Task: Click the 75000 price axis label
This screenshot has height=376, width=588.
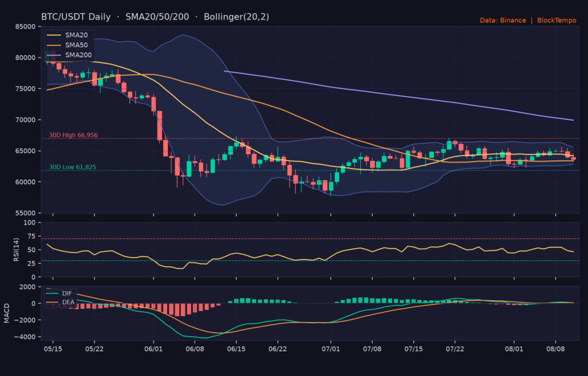Action: 25,89
